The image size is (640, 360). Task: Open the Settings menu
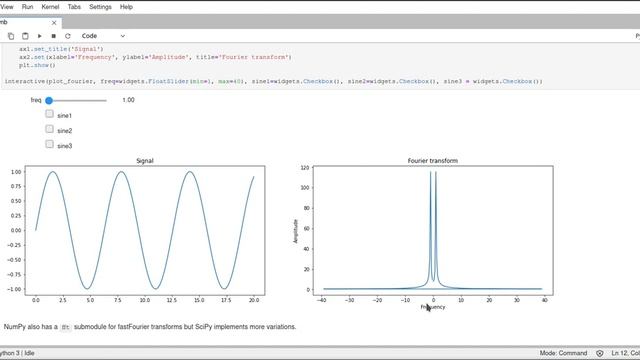pos(100,7)
